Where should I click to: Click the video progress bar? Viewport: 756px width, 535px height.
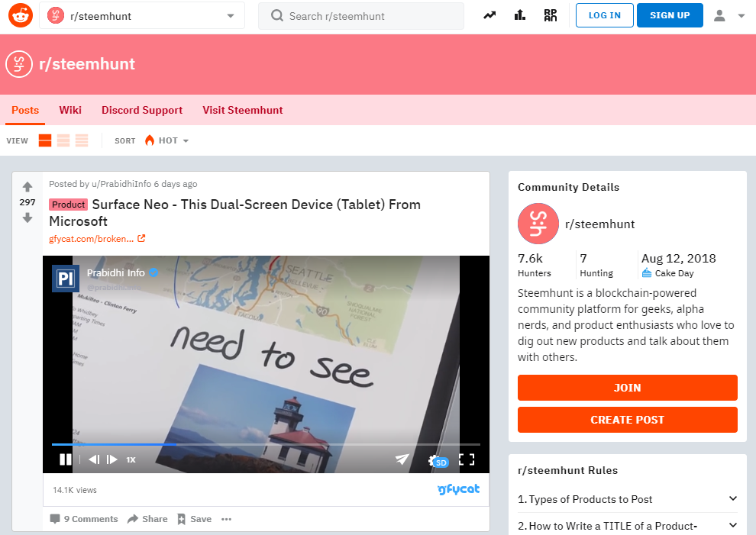coord(266,444)
